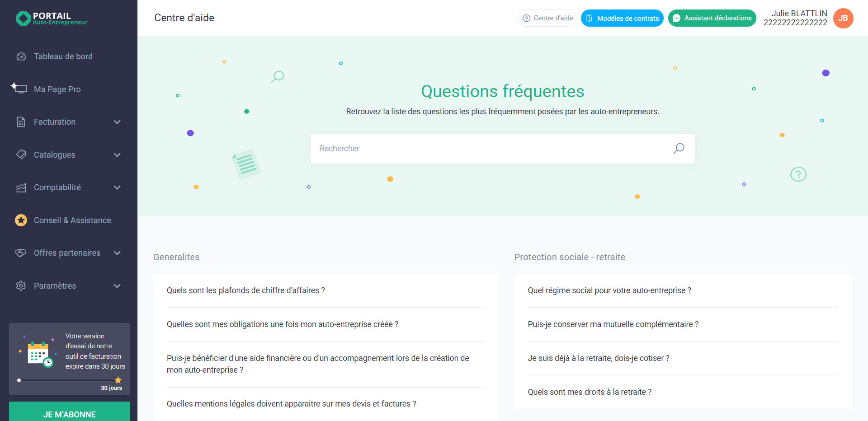868x421 pixels.
Task: Click the Comptabilité chart icon
Action: [21, 187]
